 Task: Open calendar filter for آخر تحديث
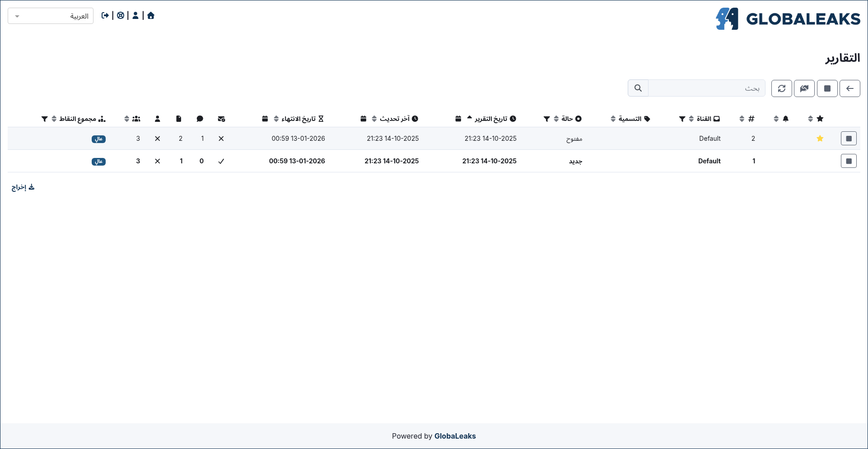pyautogui.click(x=364, y=119)
